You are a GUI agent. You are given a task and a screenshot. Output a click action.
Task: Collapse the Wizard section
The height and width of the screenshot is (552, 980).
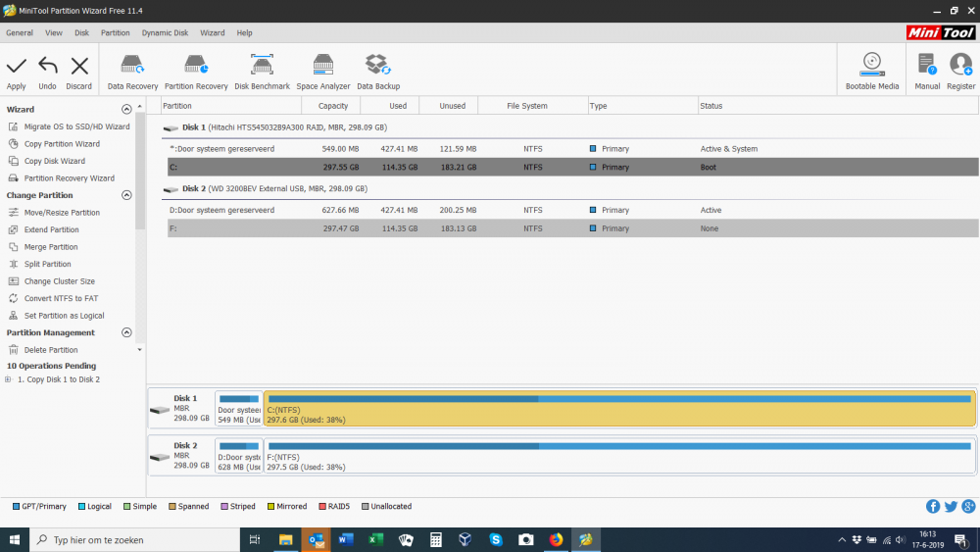click(x=126, y=110)
